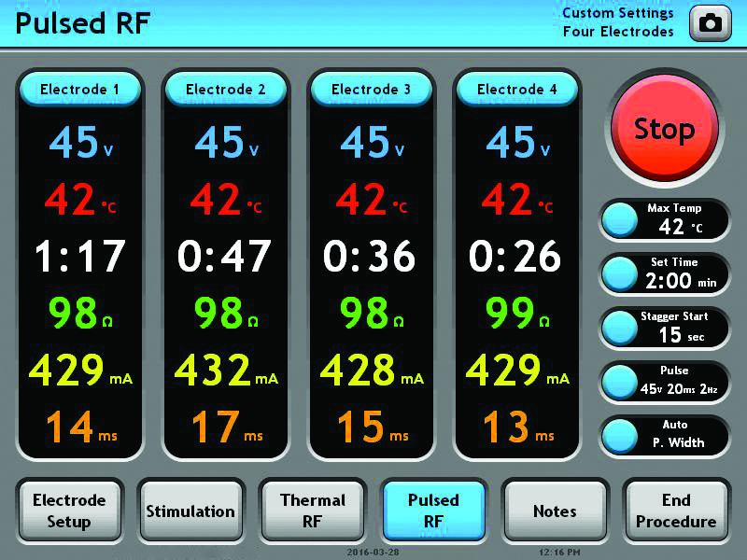
Task: Open the Notes screen
Action: (555, 511)
